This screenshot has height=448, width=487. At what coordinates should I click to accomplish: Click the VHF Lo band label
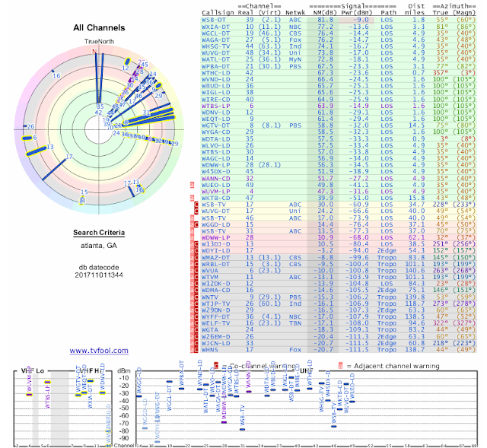(32, 371)
